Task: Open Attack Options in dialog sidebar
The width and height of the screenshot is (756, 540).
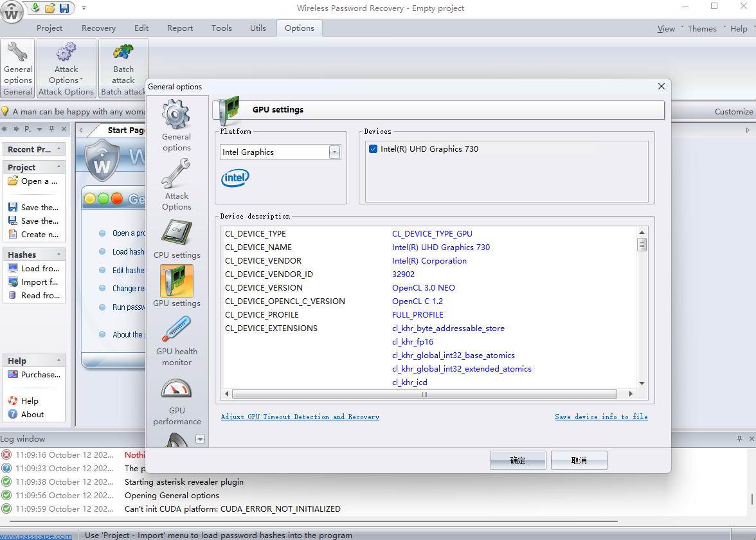Action: point(176,185)
